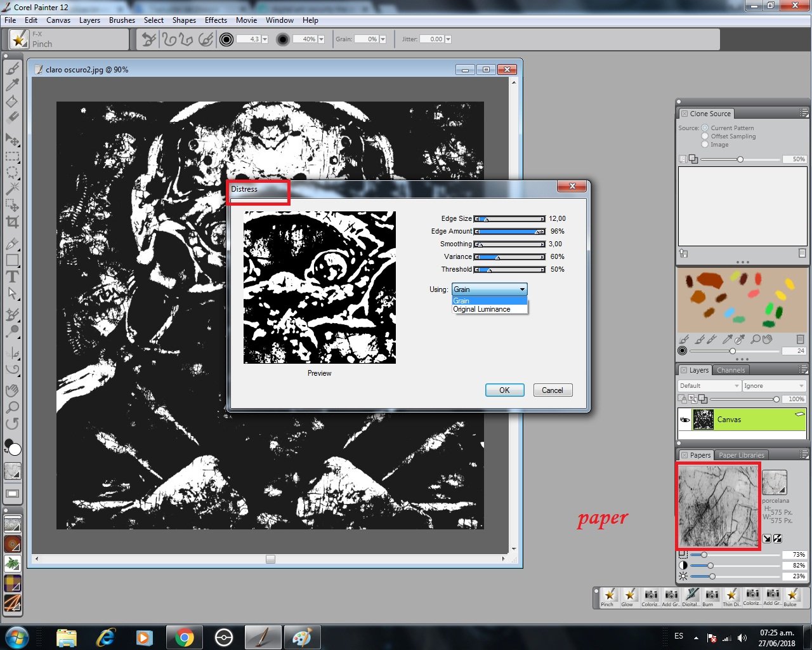Hide the Canvas layer with eye icon
The height and width of the screenshot is (650, 812).
point(685,420)
